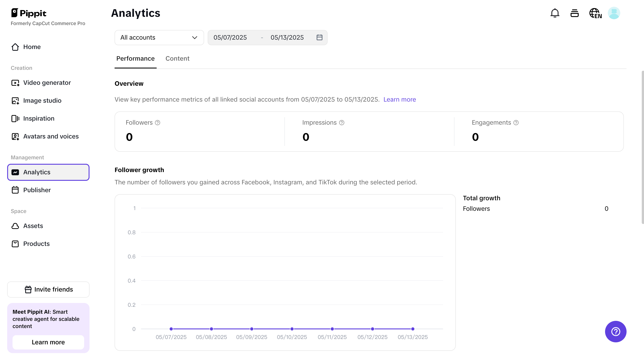
Task: Go to Avatars and voices
Action: click(x=51, y=136)
